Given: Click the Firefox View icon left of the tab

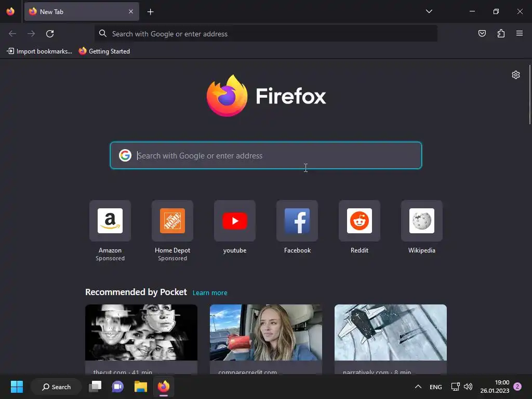Looking at the screenshot, I should coord(10,11).
